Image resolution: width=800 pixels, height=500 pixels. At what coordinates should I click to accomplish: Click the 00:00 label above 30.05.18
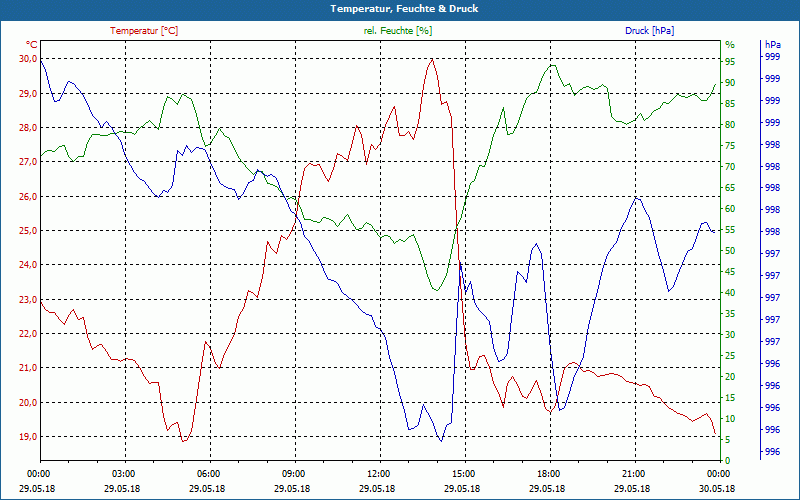pyautogui.click(x=720, y=474)
